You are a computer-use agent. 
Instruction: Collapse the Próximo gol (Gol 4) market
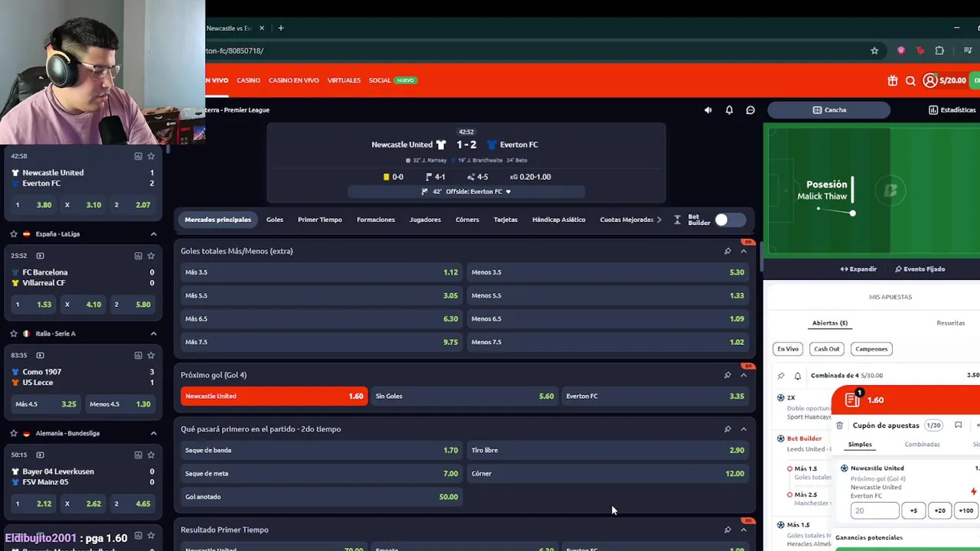click(x=743, y=375)
